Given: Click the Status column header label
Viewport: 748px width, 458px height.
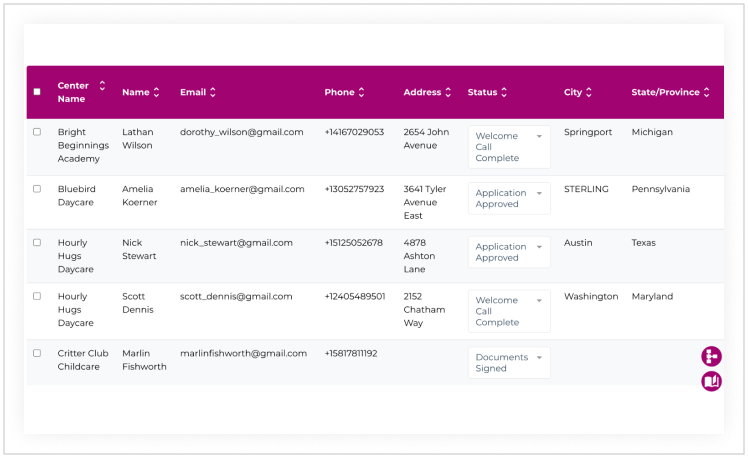Looking at the screenshot, I should pyautogui.click(x=482, y=93).
